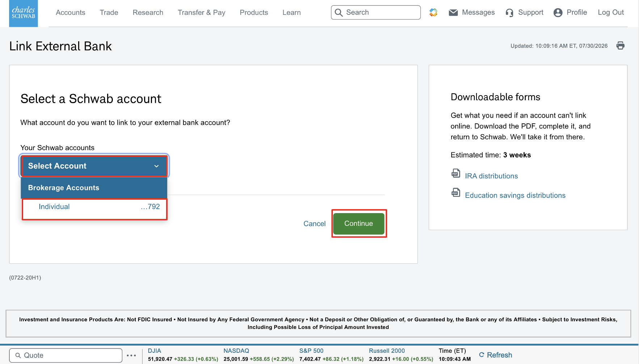
Task: Click the 'Estimated time: 3 weeks' text
Action: [x=491, y=155]
